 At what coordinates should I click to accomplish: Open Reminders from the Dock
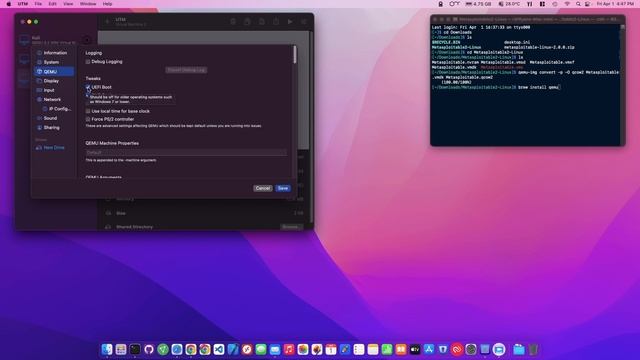(359, 349)
